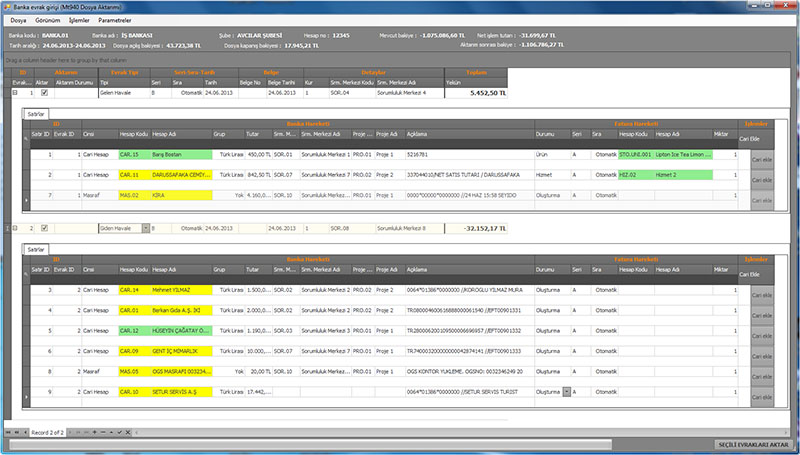This screenshot has width=800, height=455.
Task: Click Cari ekle for DARUSSAFAKA row
Action: click(x=762, y=180)
